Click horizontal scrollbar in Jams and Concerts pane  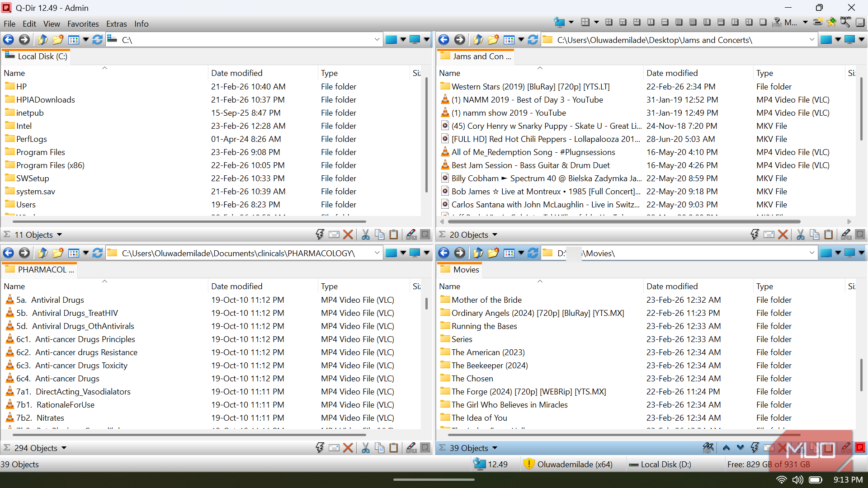point(624,221)
